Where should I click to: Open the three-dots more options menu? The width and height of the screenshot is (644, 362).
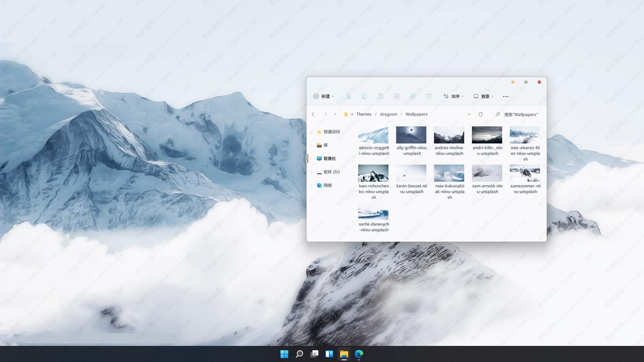506,97
